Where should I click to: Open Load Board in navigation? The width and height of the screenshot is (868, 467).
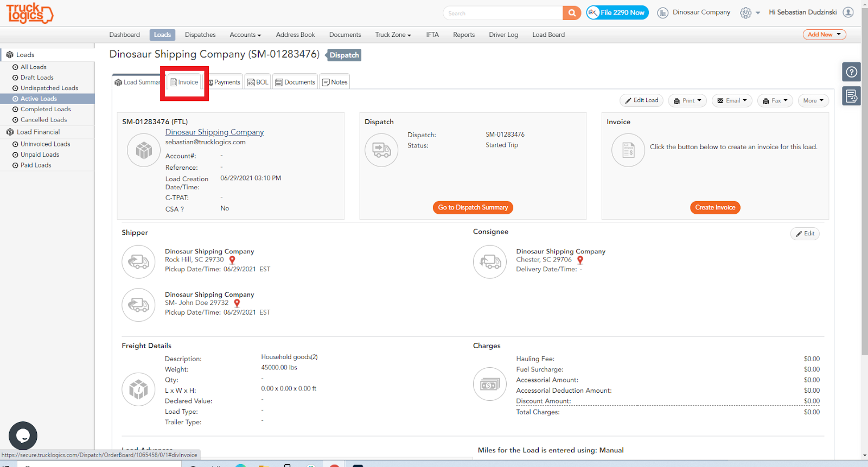[548, 35]
